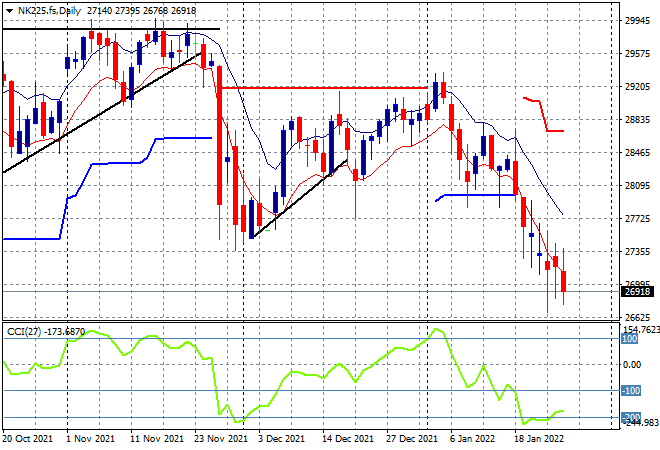Click the last red candlestick at 26918
This screenshot has width=660, height=450.
click(563, 281)
